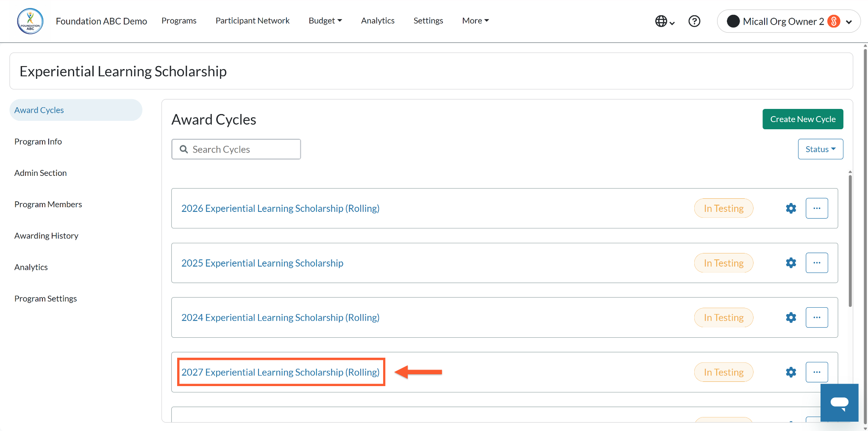Expand the More dropdown menu
This screenshot has height=431, width=868.
[x=476, y=21]
